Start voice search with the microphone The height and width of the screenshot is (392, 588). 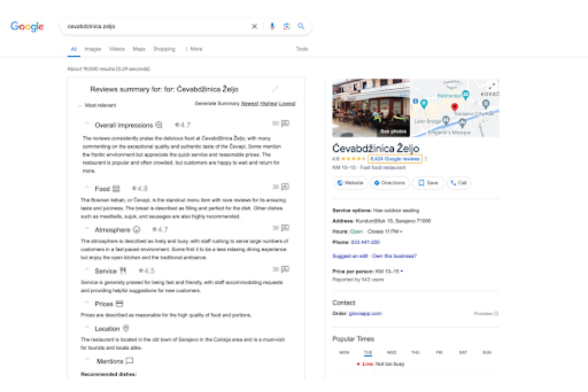[x=272, y=26]
